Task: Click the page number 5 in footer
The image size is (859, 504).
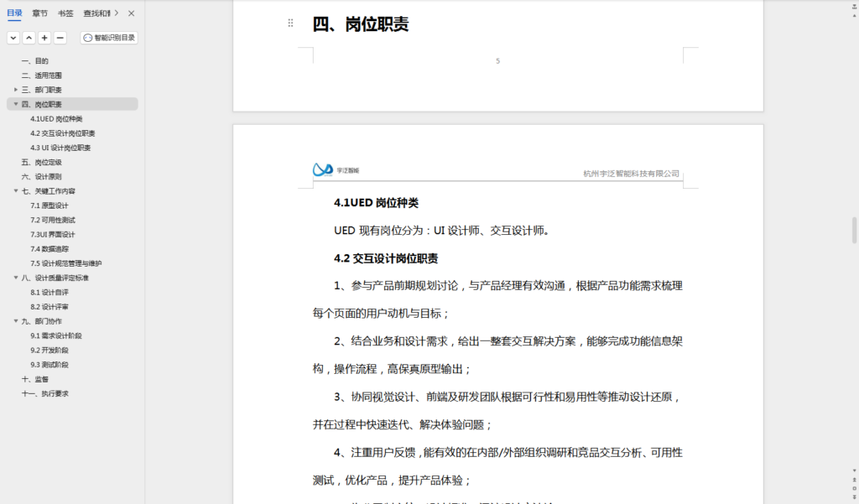Action: [x=498, y=61]
